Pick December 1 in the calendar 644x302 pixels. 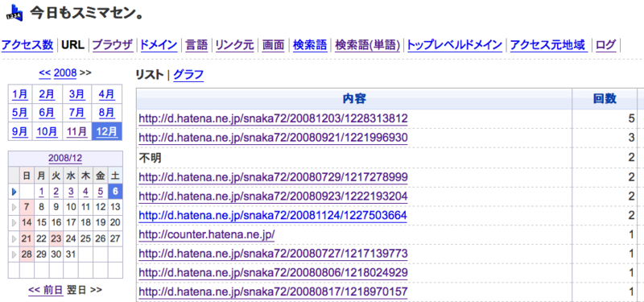pyautogui.click(x=42, y=192)
